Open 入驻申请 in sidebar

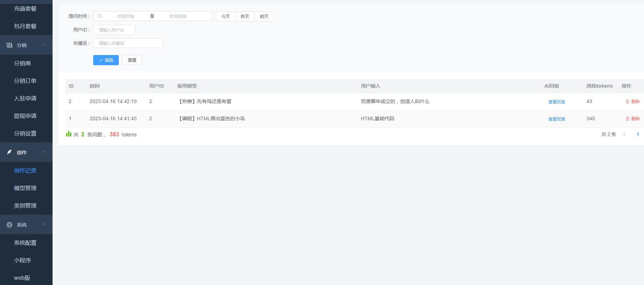coord(25,98)
